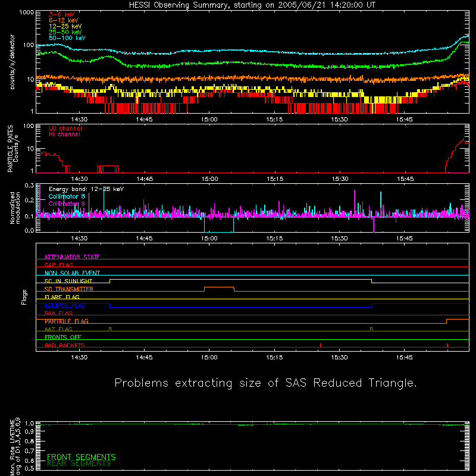
Task: Click the 'PARTICLE RATES Counts/s' axis label
Action: pyautogui.click(x=12, y=149)
